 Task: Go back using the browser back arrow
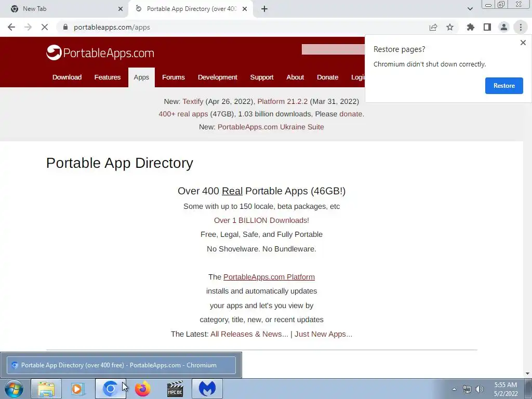(x=11, y=27)
